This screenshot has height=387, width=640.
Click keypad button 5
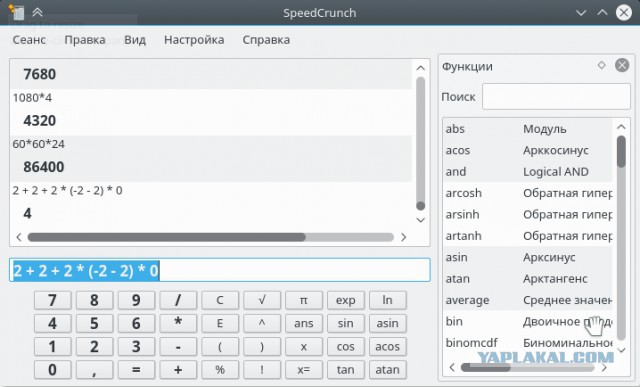coord(94,323)
